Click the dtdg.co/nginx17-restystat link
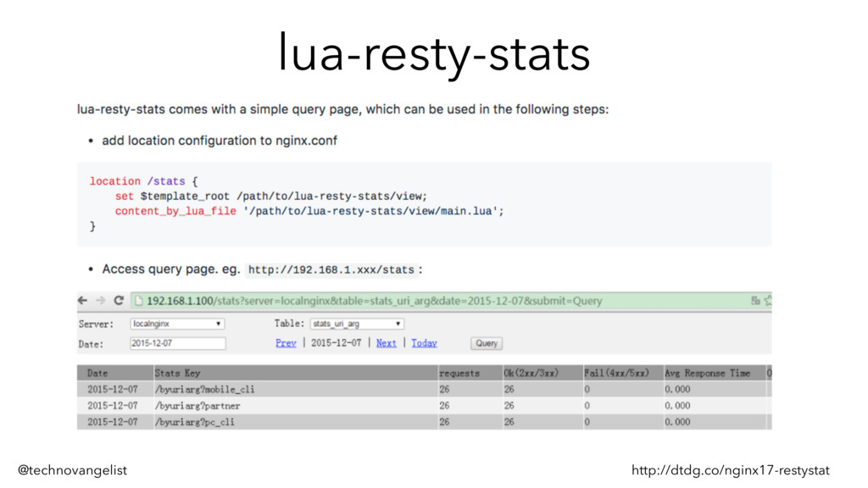 729,469
